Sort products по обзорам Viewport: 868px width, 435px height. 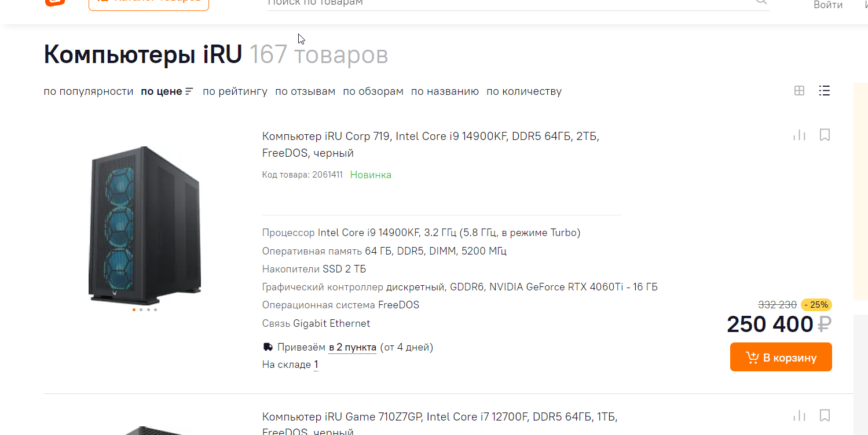373,91
